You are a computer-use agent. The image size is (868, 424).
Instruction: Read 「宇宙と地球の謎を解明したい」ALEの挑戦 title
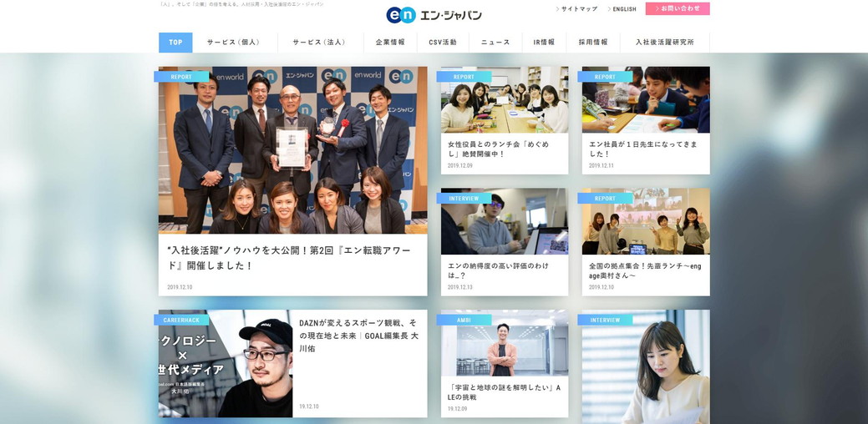click(x=504, y=392)
